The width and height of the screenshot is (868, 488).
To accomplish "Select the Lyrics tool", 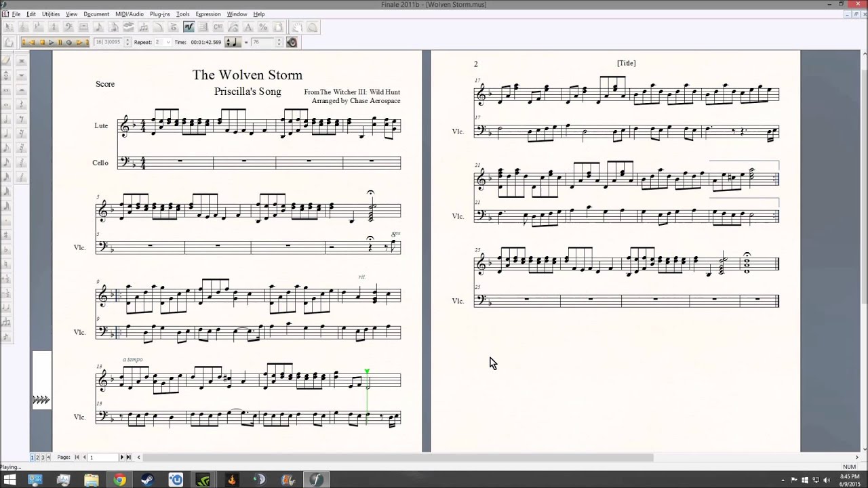I will (233, 27).
